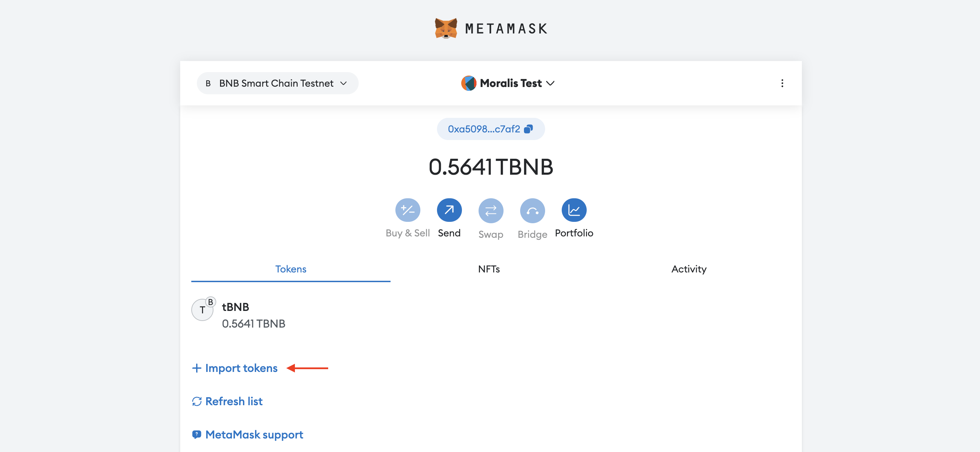Click the plus icon beside Import tokens
The image size is (980, 452).
tap(197, 368)
